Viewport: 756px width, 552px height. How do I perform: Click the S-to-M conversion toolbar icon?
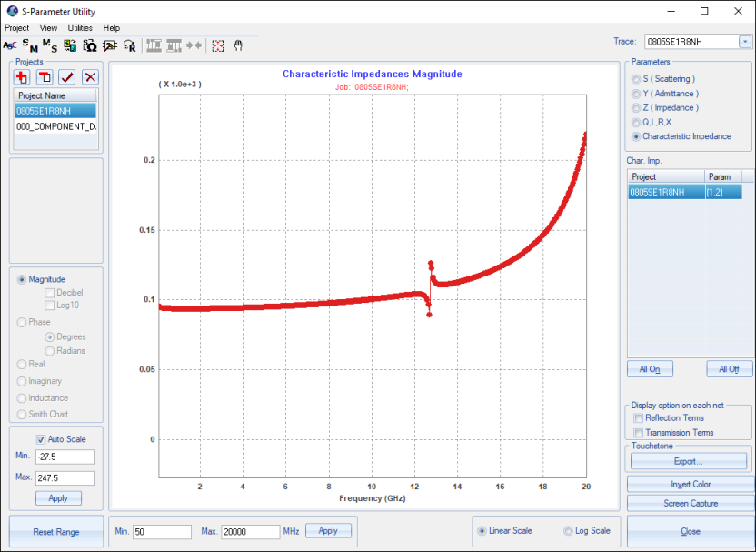[30, 45]
